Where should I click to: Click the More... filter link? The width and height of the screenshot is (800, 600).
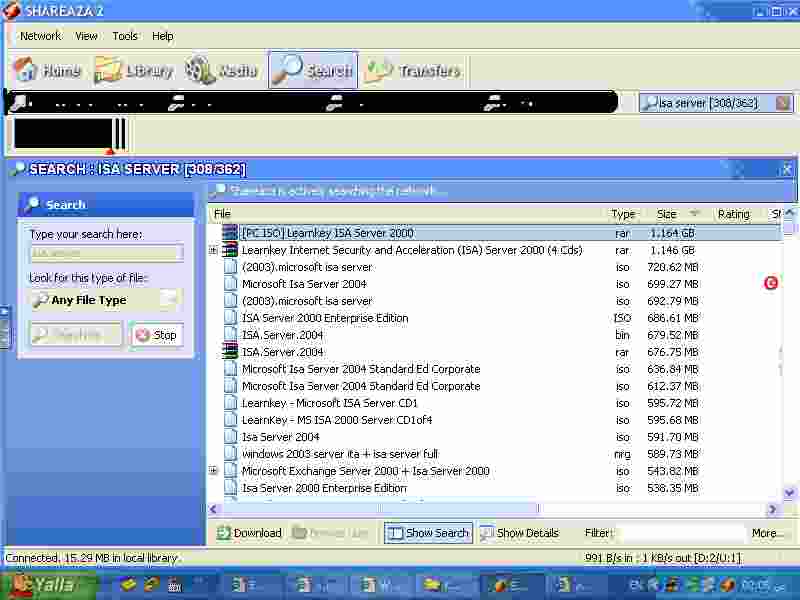tap(764, 533)
